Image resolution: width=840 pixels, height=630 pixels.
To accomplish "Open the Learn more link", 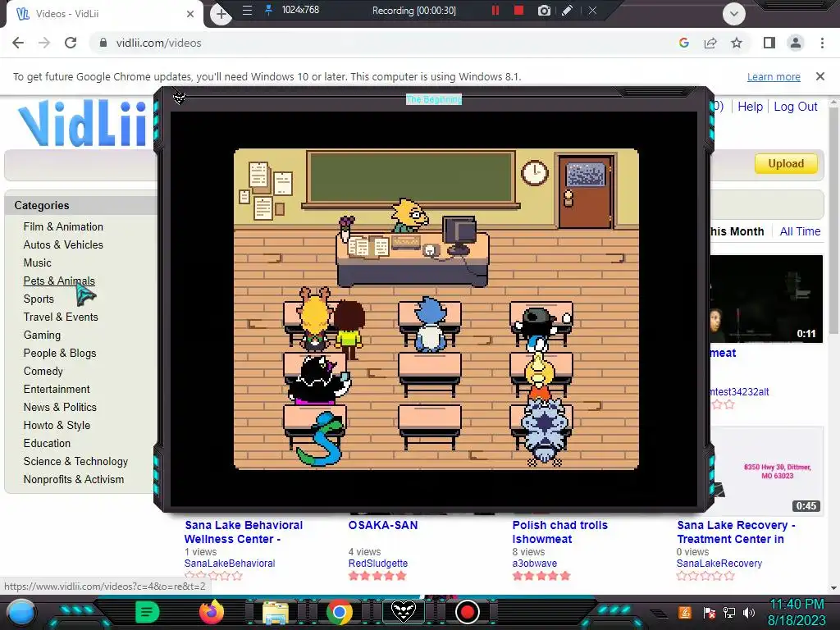I will 774,76.
